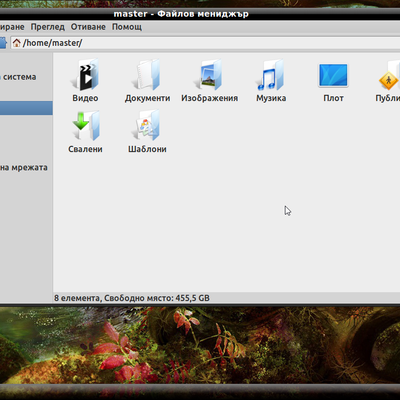Select the 'на мрежата' network sidebar entry
This screenshot has width=400, height=400.
click(x=23, y=167)
